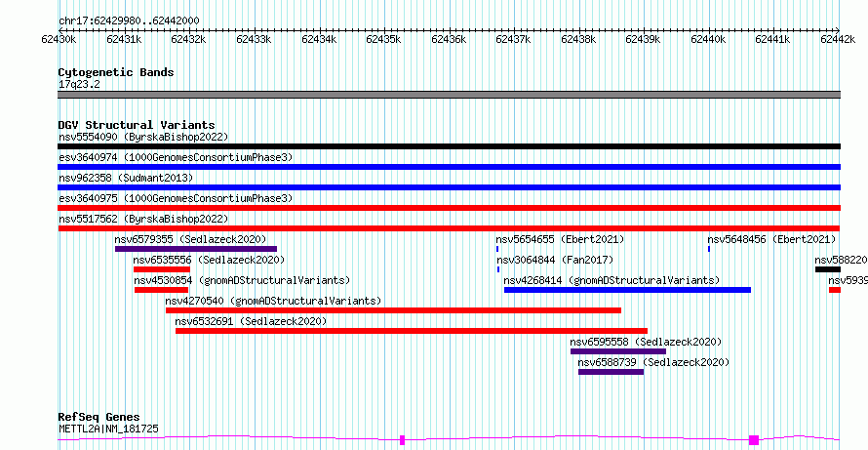Select the nsv5654655 Ebert2021 small blue marker

pos(497,249)
